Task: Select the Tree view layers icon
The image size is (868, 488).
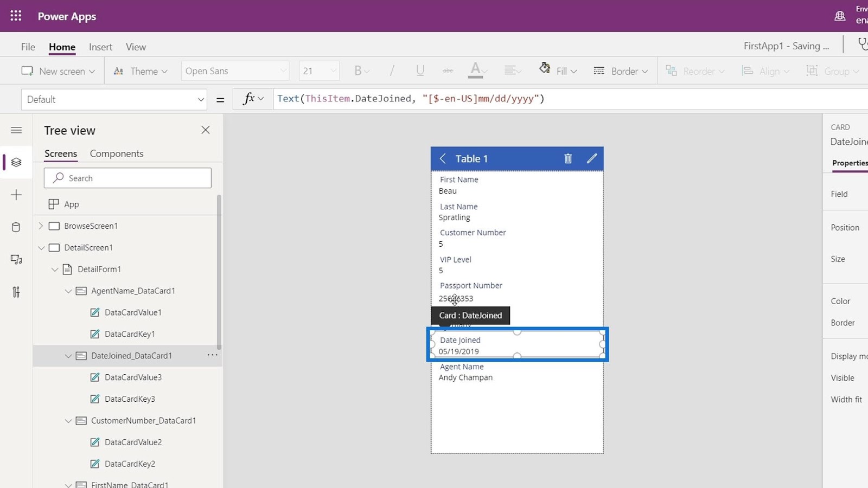Action: (16, 162)
